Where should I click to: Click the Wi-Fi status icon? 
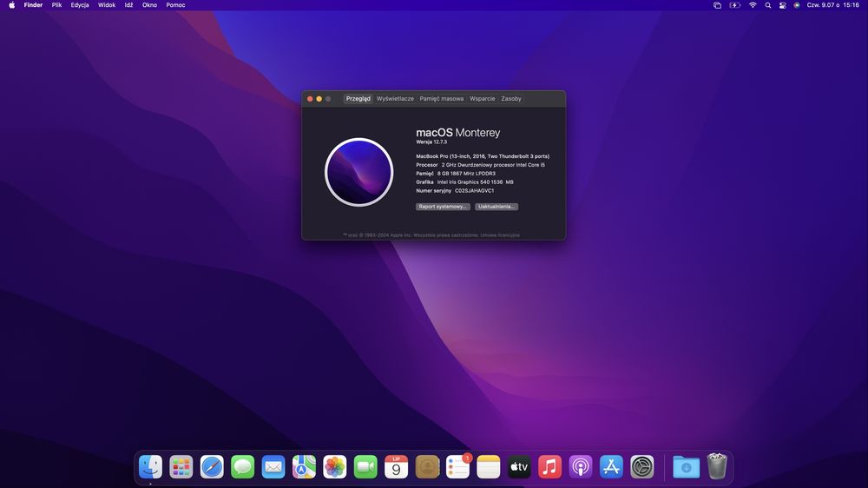point(753,5)
